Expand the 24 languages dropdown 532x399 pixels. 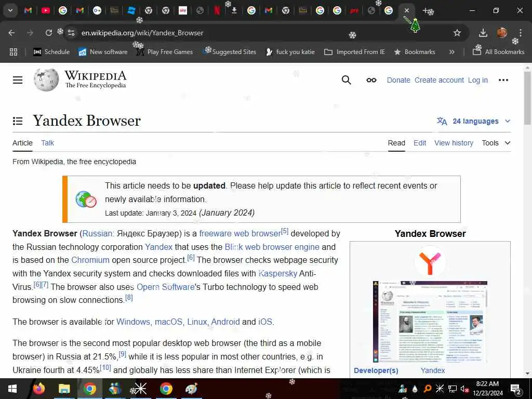point(473,121)
